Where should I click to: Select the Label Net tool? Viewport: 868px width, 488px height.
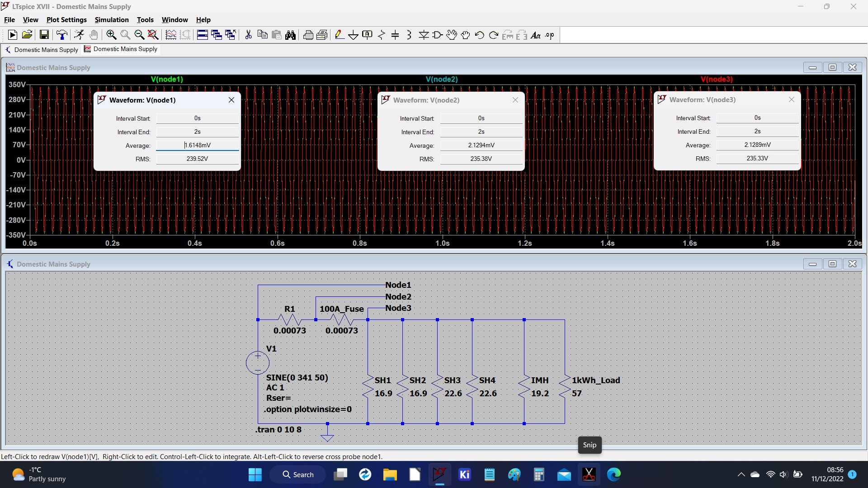click(368, 35)
